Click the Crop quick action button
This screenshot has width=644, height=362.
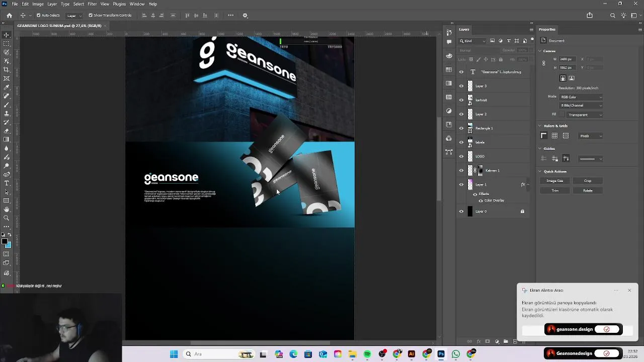point(588,180)
